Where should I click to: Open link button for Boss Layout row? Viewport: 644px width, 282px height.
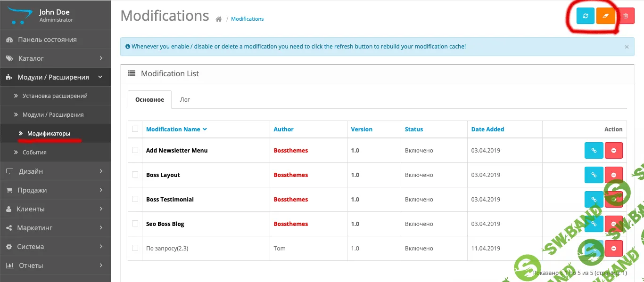coord(594,175)
